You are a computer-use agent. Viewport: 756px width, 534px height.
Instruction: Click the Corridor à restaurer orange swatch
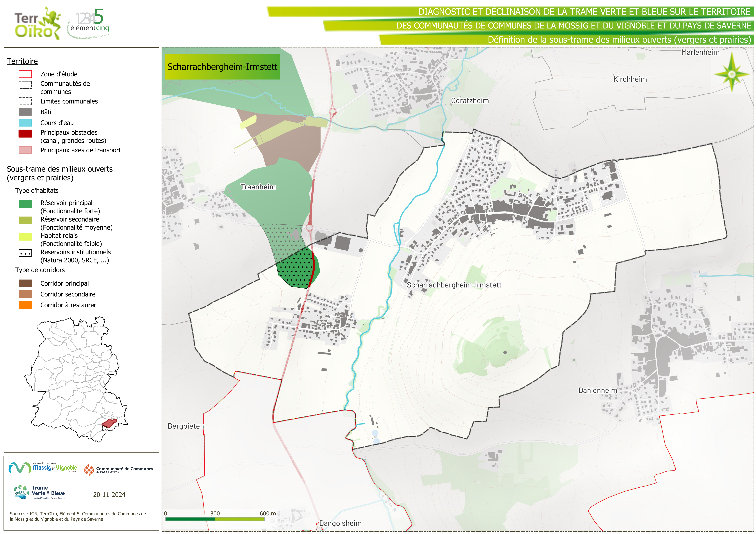[25, 305]
